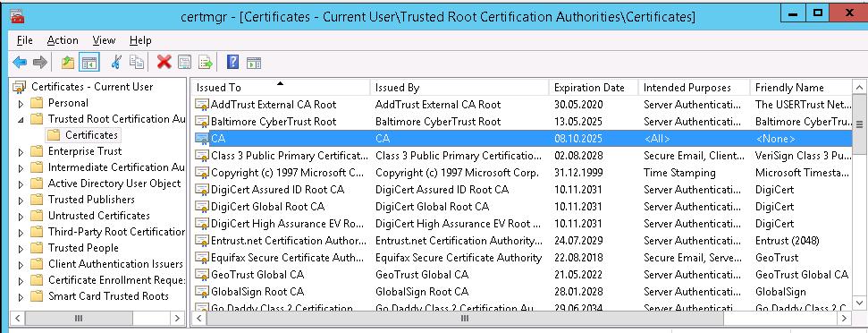868x333 pixels.
Task: Expand the Client Authentication Issuers node arrow
Action: pyautogui.click(x=21, y=265)
